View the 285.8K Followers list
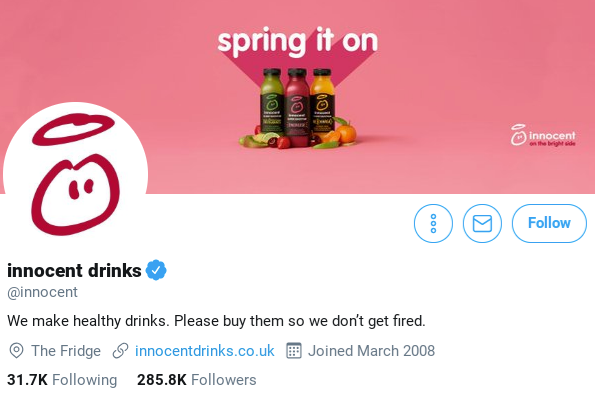The image size is (595, 395). tap(197, 380)
